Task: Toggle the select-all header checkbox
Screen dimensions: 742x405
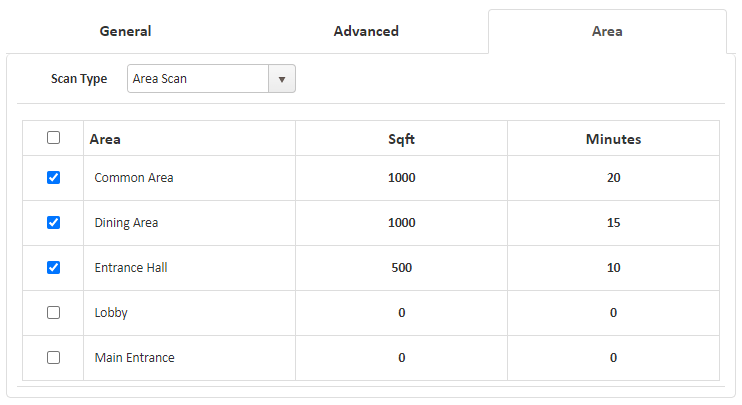Action: (54, 138)
